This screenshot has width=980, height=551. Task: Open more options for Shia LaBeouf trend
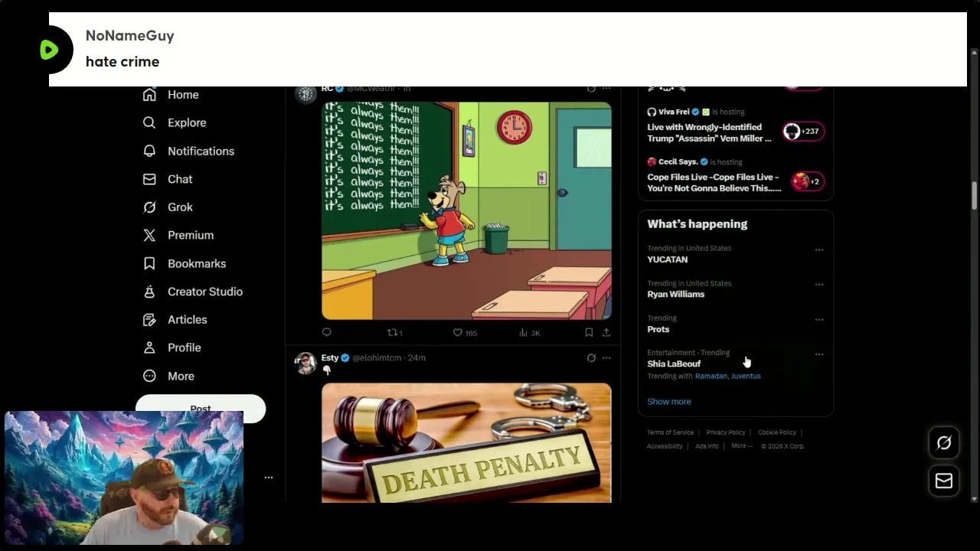click(819, 354)
